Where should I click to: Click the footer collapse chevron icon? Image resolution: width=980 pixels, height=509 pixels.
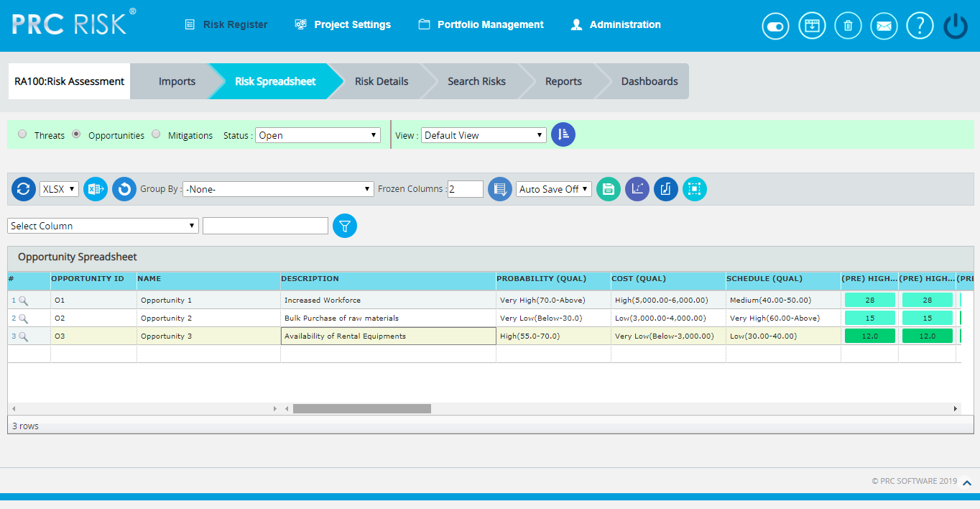[x=967, y=482]
